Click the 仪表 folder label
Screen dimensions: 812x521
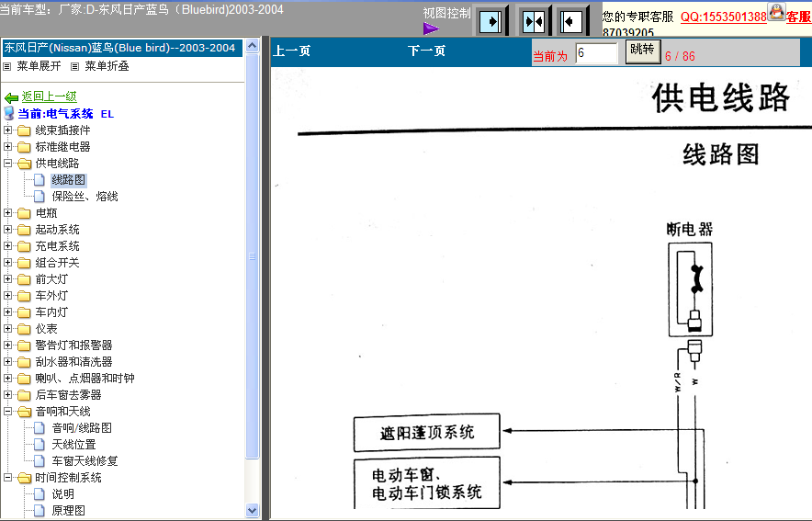(47, 329)
